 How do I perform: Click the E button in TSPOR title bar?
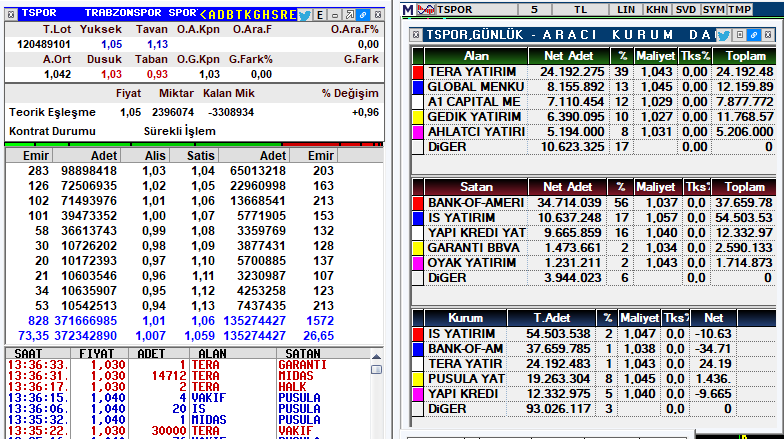tap(320, 15)
